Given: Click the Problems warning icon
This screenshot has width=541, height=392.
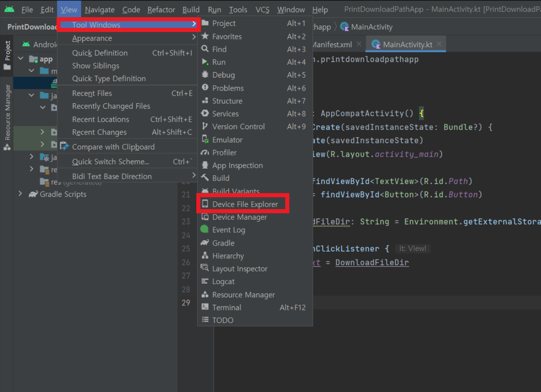Looking at the screenshot, I should [x=205, y=88].
